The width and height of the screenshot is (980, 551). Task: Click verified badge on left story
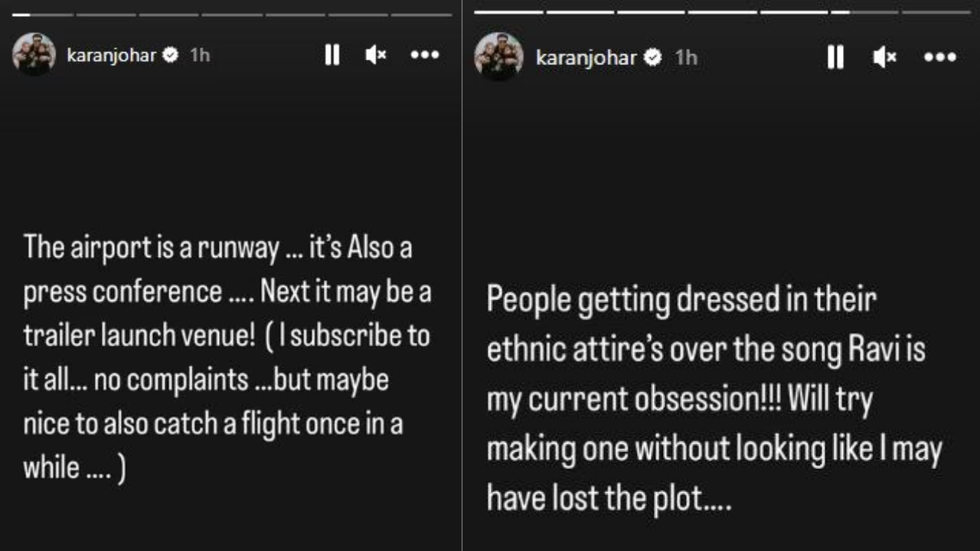point(171,55)
